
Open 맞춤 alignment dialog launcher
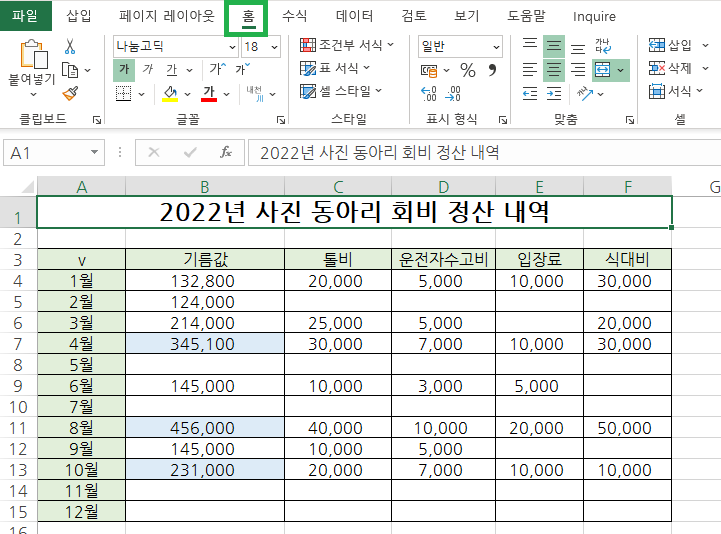(x=630, y=120)
